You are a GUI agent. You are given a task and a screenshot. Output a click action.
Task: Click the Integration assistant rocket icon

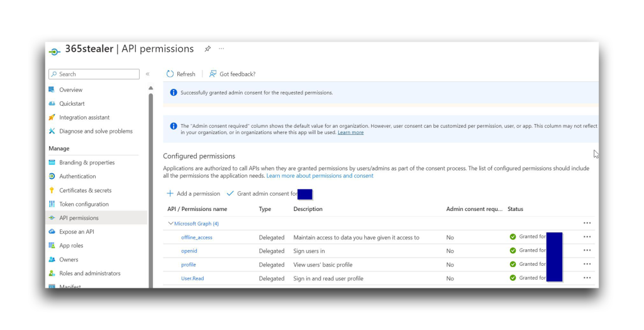(52, 117)
